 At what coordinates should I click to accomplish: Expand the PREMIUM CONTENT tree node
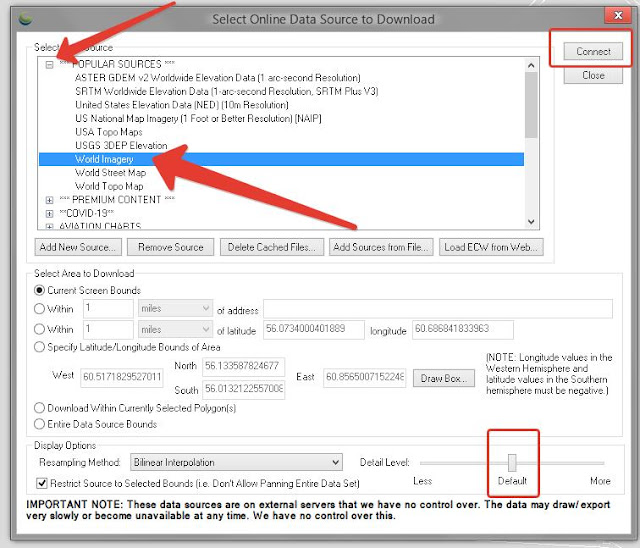coord(49,200)
